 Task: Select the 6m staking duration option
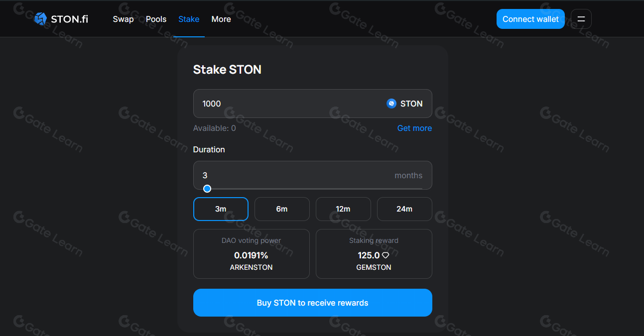click(282, 209)
